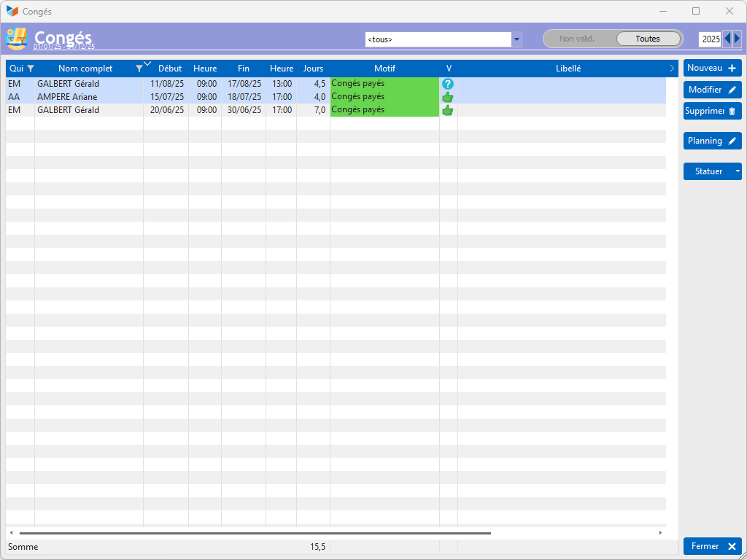Click the filter funnel icon in the Qui column
Viewport: 747px width, 560px height.
pyautogui.click(x=31, y=69)
